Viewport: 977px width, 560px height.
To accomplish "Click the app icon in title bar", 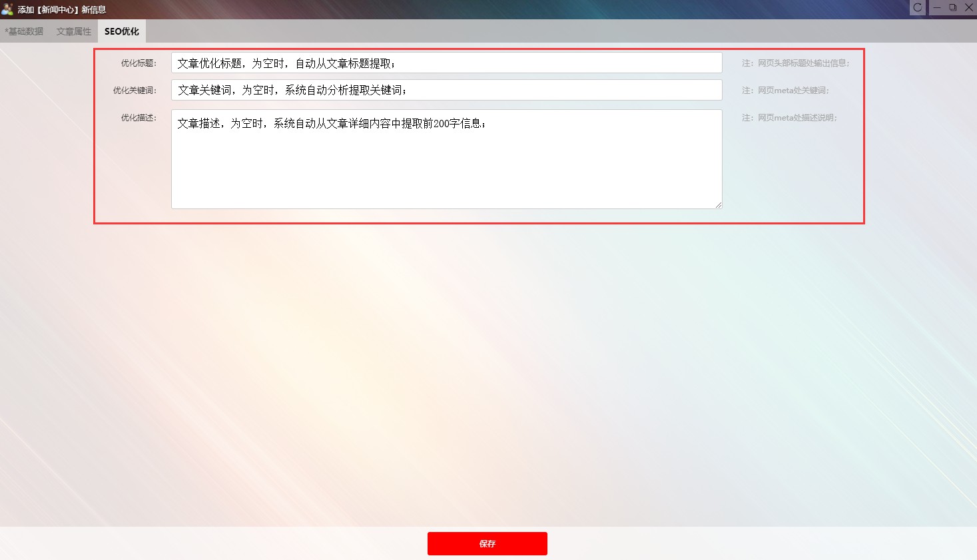I will click(7, 9).
